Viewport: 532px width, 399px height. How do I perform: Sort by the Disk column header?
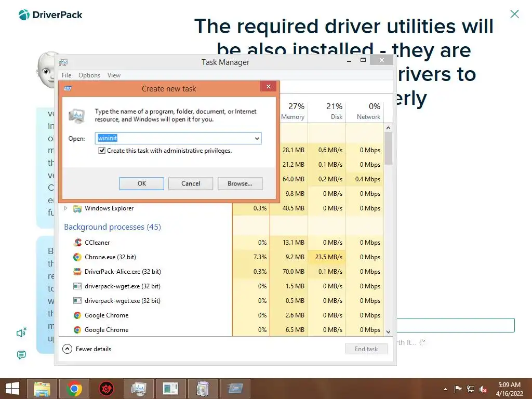tap(327, 111)
